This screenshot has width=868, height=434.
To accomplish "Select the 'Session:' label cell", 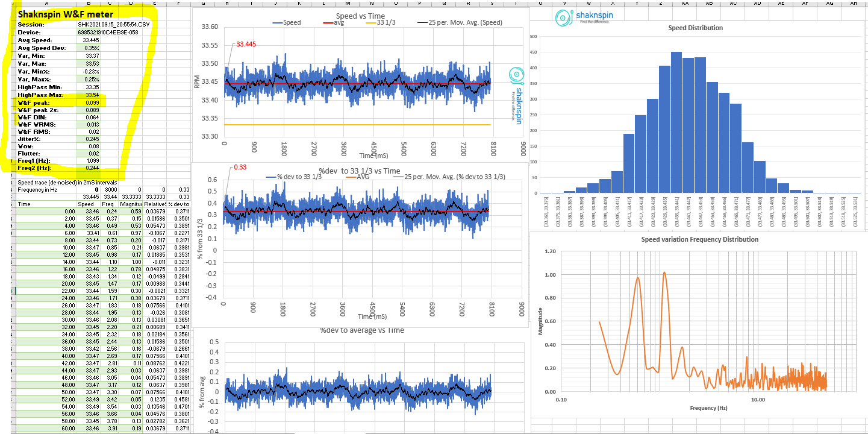I will [46, 24].
